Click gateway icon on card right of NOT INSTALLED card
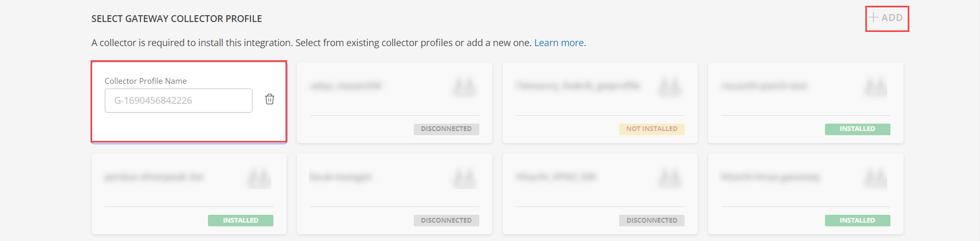The image size is (980, 241). click(x=875, y=87)
